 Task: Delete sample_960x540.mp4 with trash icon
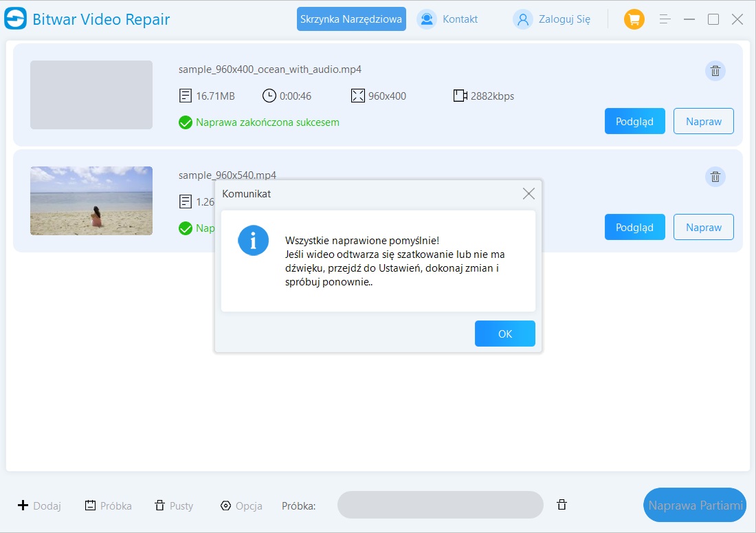[715, 177]
